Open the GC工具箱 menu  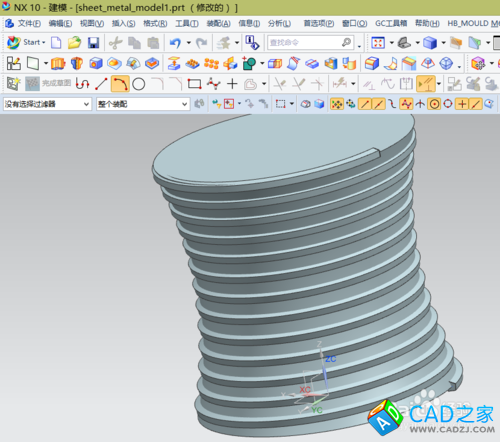391,23
